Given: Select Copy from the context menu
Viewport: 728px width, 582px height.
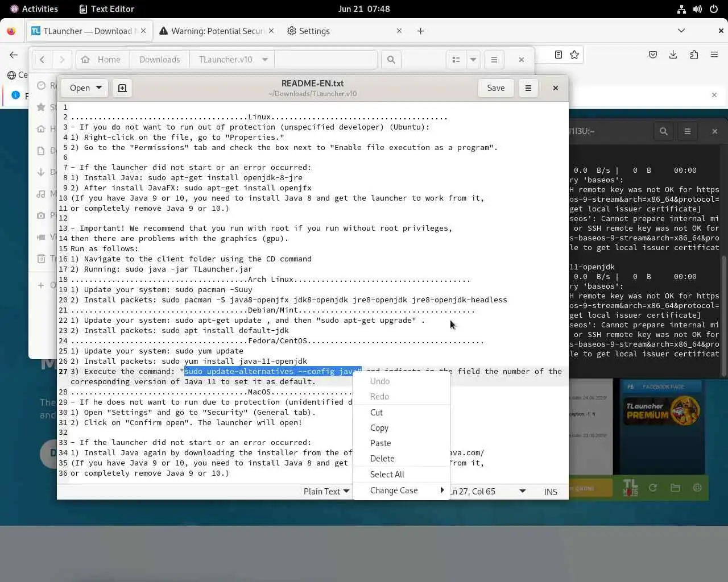Looking at the screenshot, I should click(402, 428).
